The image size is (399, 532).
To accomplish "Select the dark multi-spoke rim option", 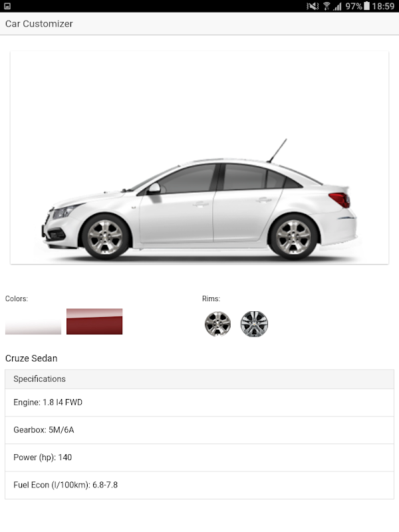I will click(x=254, y=324).
